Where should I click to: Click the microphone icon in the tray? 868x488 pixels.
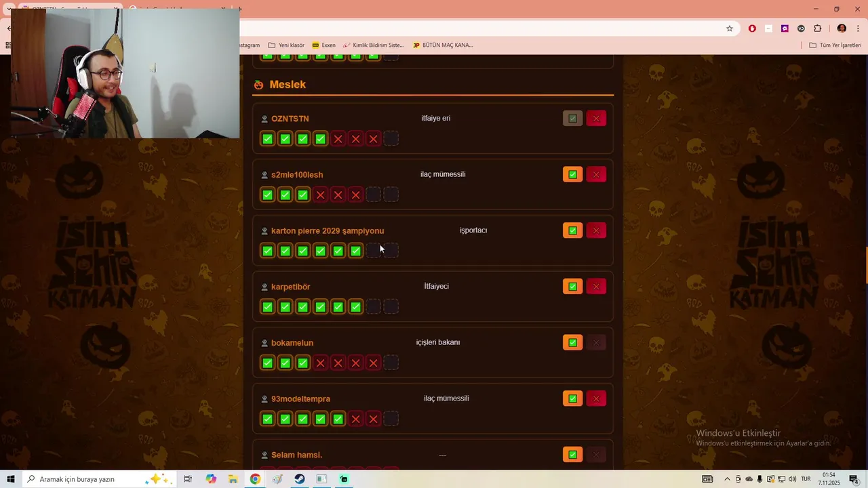(759, 479)
